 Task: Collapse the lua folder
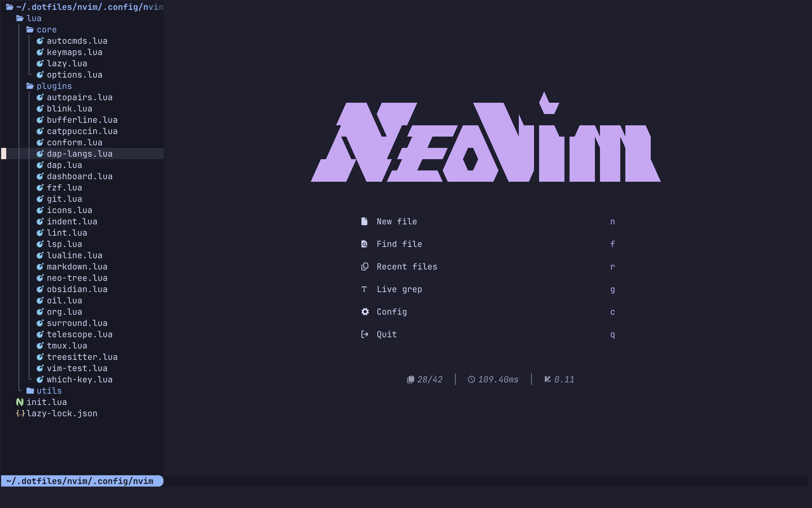coord(29,18)
